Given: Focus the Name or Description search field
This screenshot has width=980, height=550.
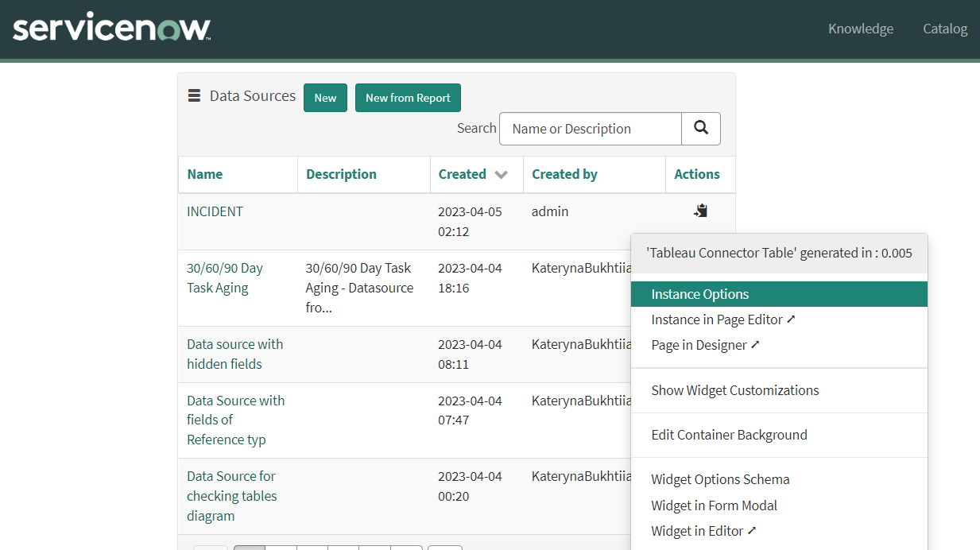Looking at the screenshot, I should point(590,129).
